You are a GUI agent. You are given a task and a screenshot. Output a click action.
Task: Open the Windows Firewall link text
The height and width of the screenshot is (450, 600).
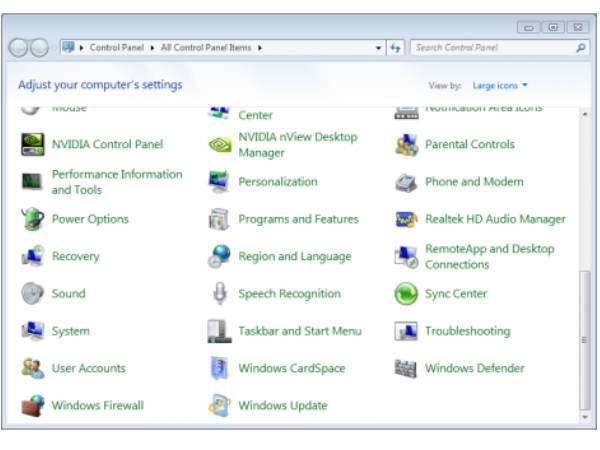[x=98, y=405]
